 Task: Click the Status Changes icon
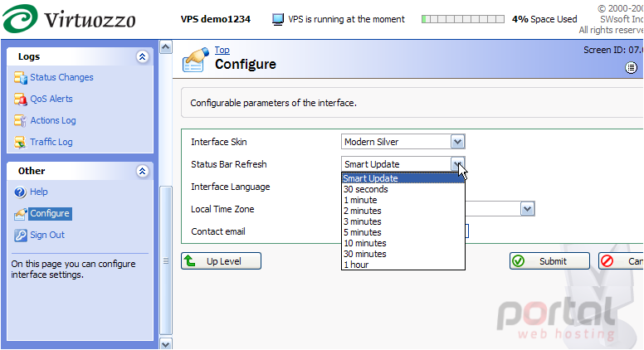point(20,78)
